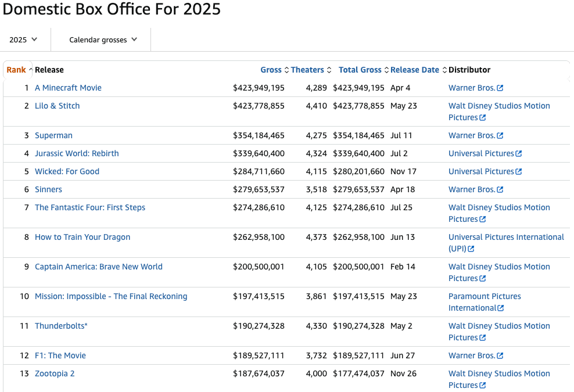The width and height of the screenshot is (574, 392).
Task: Click the sort arrows icon next to Theaters
Action: tap(329, 70)
